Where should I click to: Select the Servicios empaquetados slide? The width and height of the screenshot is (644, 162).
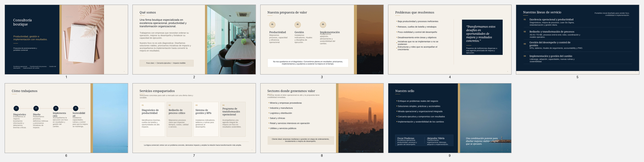pos(194,118)
